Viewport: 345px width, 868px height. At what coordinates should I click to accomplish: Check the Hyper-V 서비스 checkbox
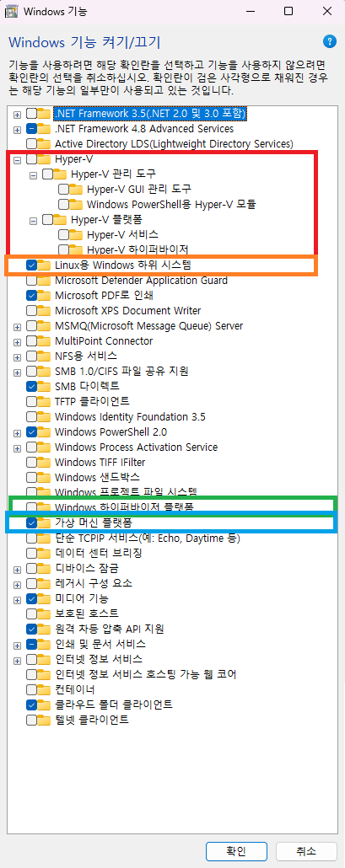(63, 235)
